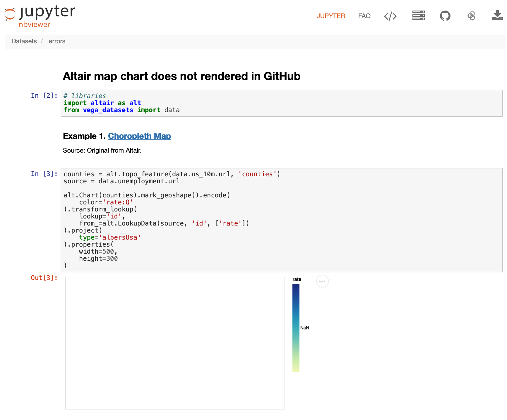The height and width of the screenshot is (420, 507).
Task: Follow the Choropleth Map hyperlink
Action: coord(139,136)
